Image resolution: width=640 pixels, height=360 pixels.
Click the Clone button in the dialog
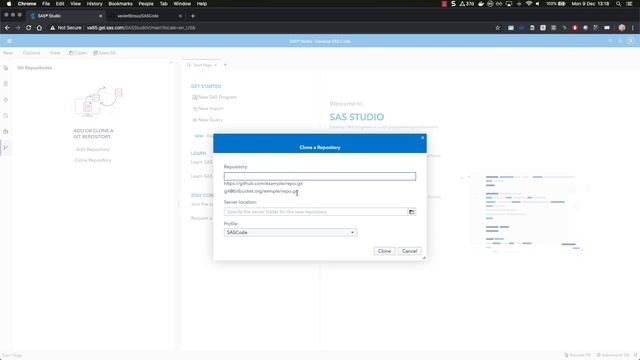pos(384,251)
